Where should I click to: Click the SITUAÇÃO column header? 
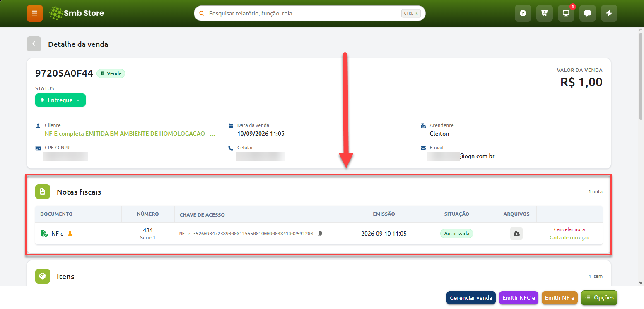pos(457,214)
